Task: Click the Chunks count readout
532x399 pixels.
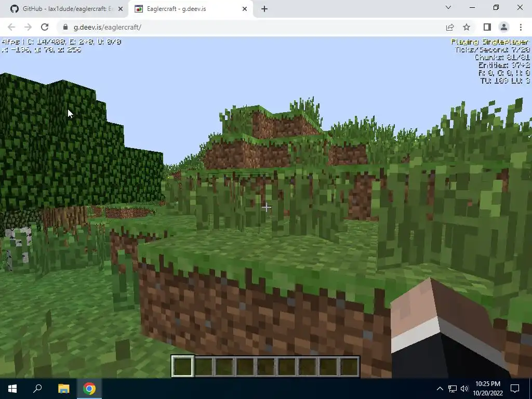Action: click(502, 57)
